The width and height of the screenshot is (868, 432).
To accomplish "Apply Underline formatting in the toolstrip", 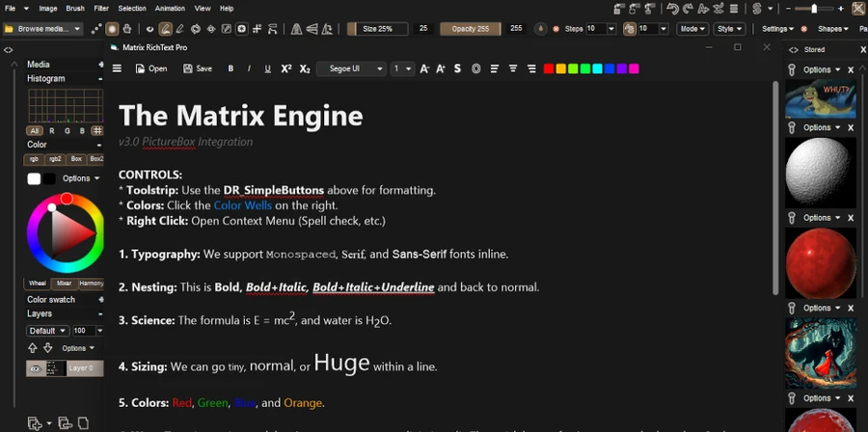I will click(x=267, y=68).
